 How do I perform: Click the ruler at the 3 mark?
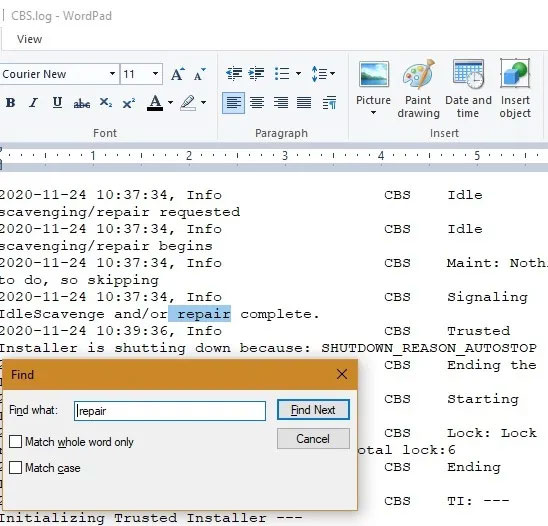[x=285, y=156]
